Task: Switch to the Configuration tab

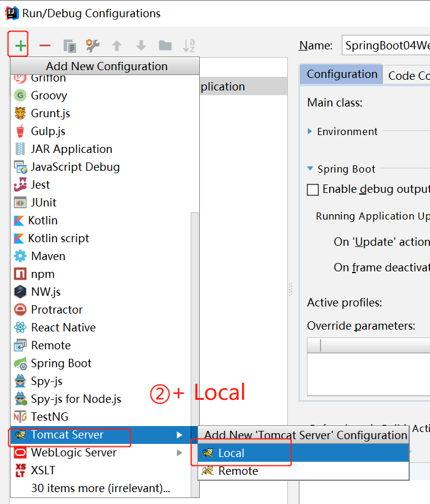Action: pyautogui.click(x=341, y=74)
